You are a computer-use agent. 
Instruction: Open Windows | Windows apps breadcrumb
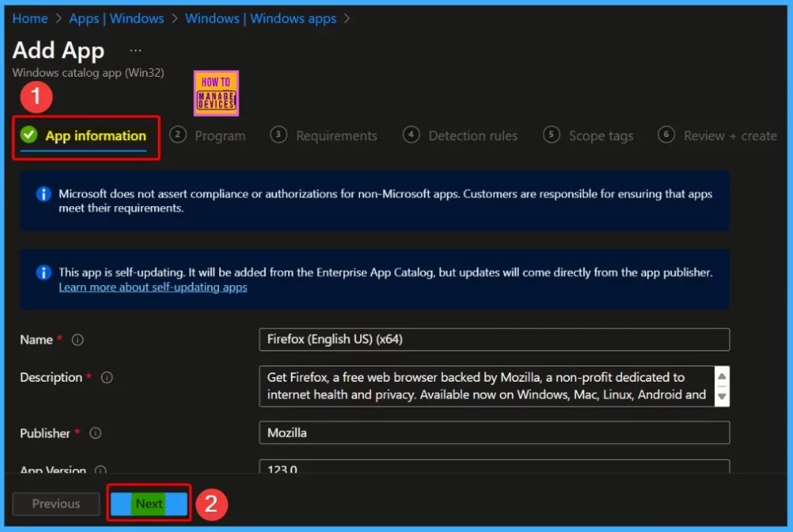(260, 19)
